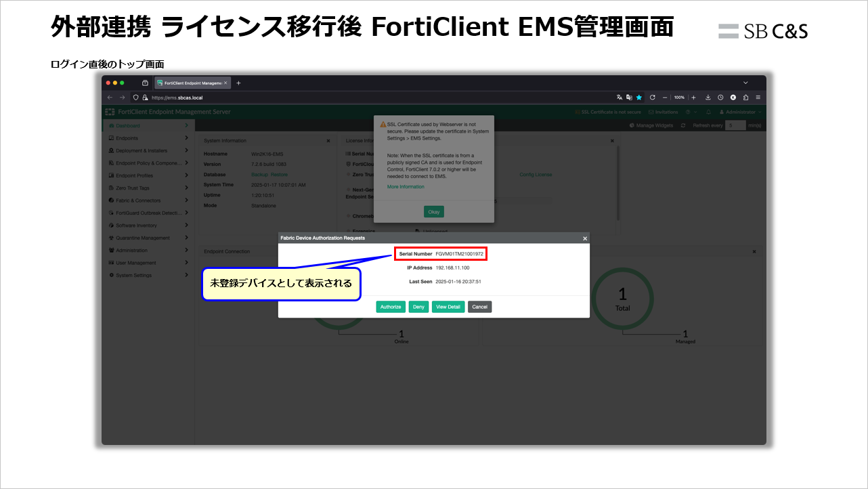
Task: Click the Authorize button in the dialog
Action: pos(391,307)
